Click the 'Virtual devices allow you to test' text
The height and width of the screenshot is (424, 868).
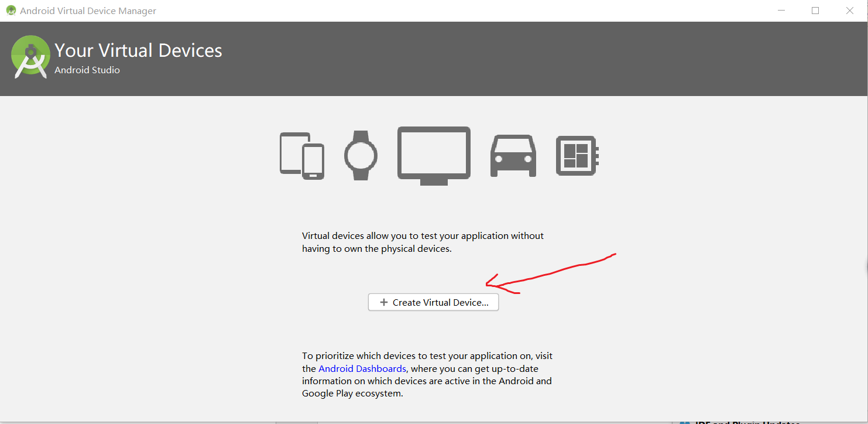tap(423, 242)
